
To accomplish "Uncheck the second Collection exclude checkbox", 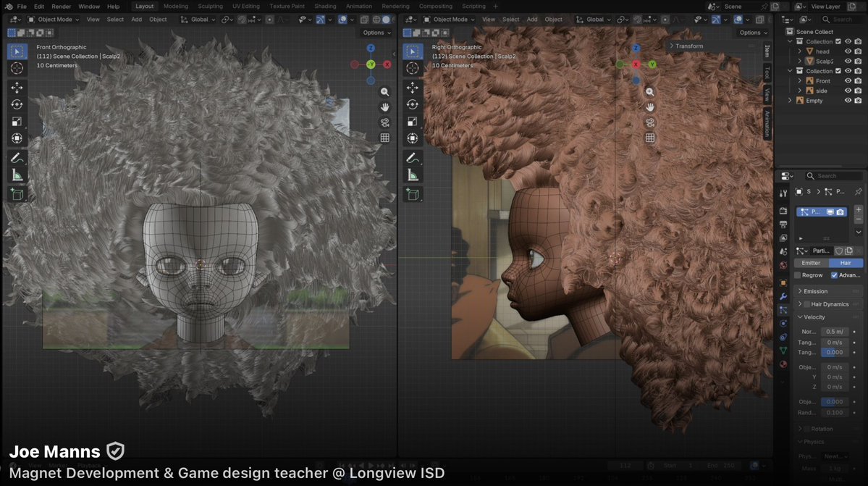I will click(838, 71).
